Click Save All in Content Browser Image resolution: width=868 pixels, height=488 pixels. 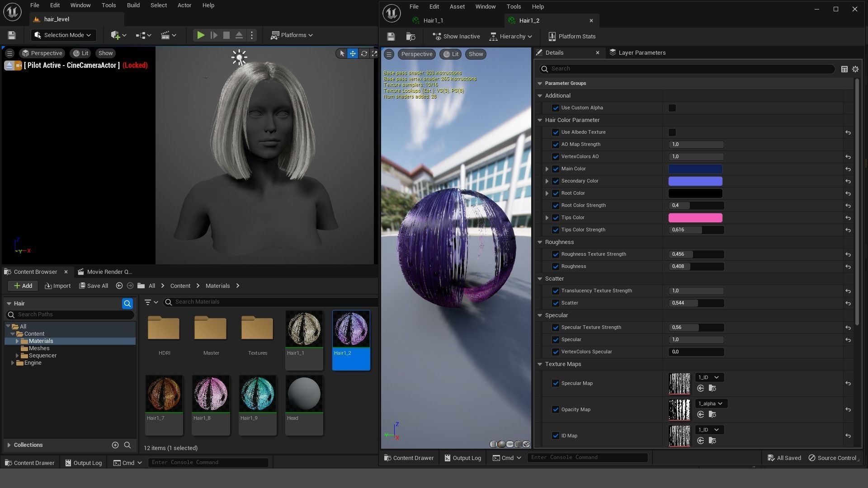pyautogui.click(x=94, y=286)
